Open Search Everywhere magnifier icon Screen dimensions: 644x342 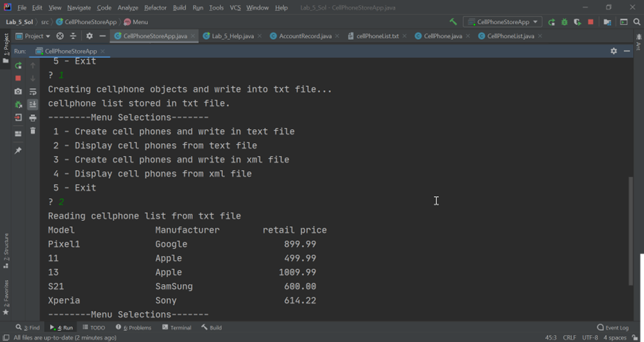637,22
